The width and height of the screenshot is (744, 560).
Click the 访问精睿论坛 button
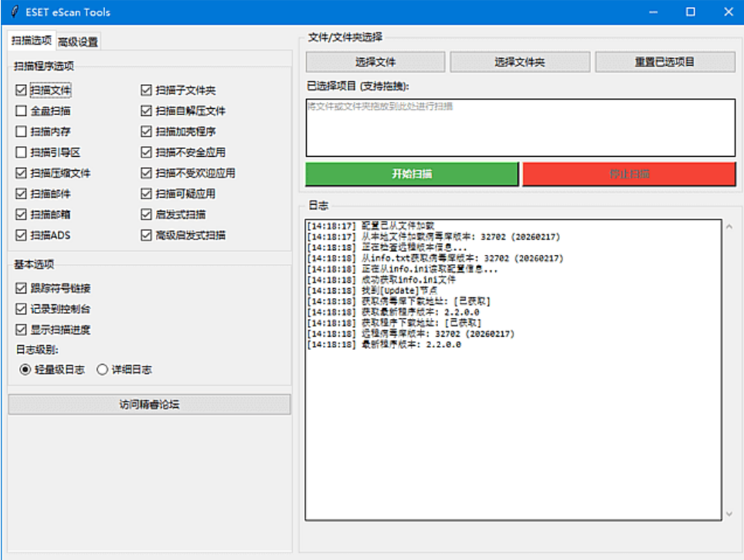[149, 404]
